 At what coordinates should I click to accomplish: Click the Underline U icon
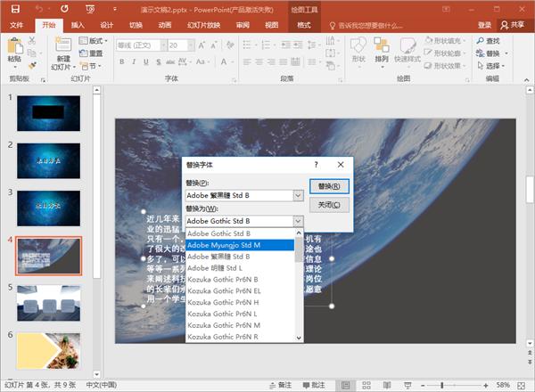(146, 61)
